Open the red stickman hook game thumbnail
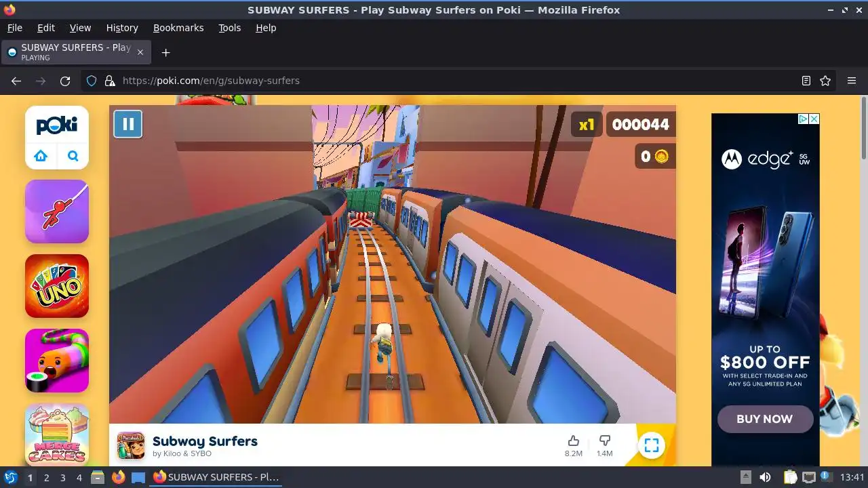The height and width of the screenshot is (488, 868). (57, 211)
